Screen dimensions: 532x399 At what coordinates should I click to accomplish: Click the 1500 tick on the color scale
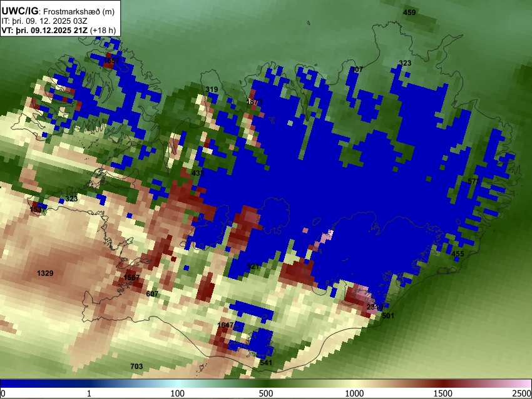pos(443,393)
